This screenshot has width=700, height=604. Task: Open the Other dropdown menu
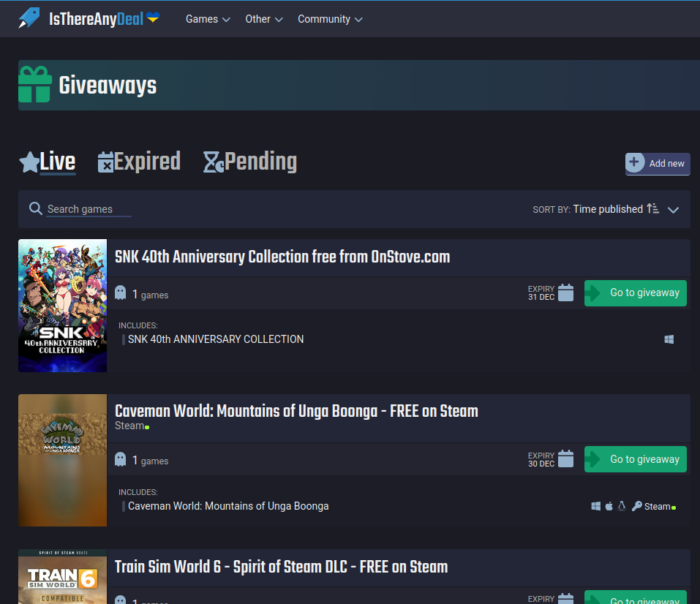pos(264,19)
